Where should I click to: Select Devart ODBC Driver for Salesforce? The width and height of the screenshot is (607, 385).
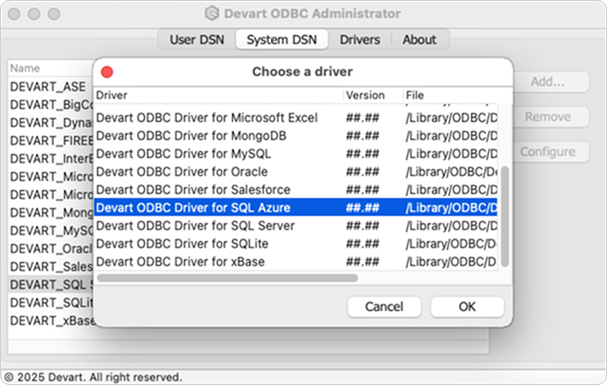296,190
